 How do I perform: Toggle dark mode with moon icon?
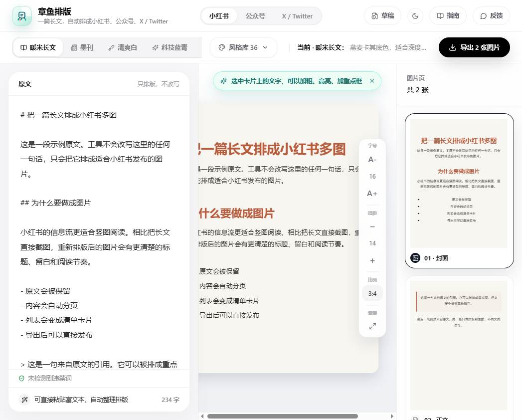(415, 15)
